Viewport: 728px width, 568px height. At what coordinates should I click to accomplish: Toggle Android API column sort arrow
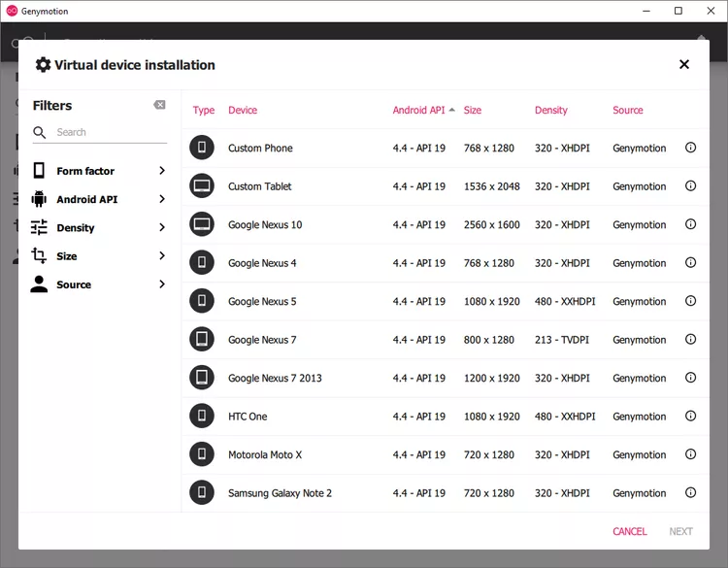click(451, 110)
